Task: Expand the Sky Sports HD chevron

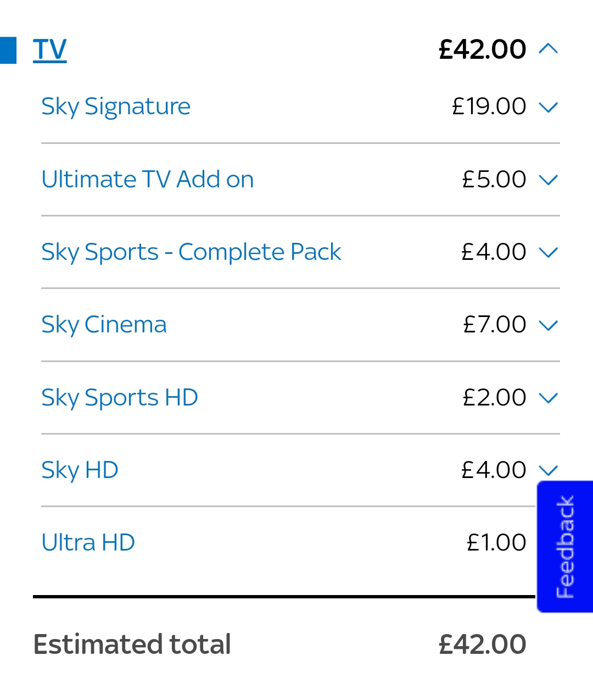Action: click(x=549, y=398)
